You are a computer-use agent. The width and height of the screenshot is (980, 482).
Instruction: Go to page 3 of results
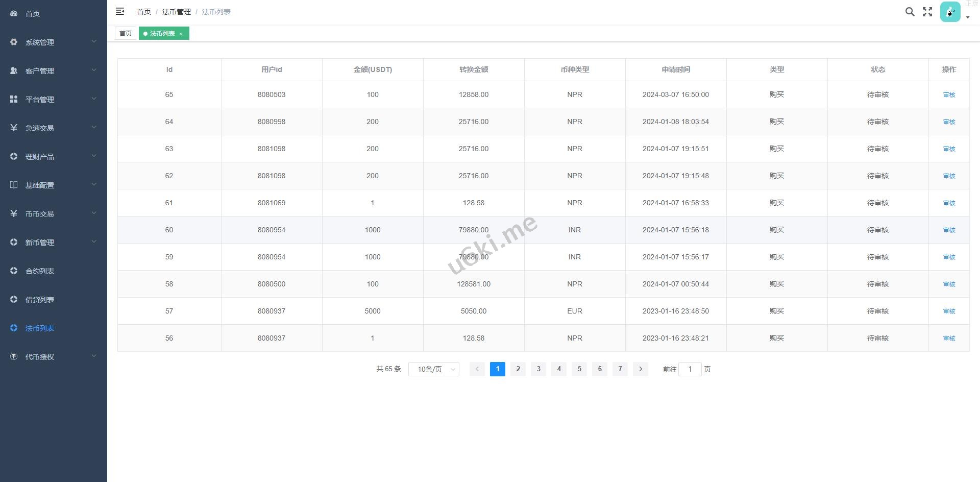click(x=538, y=369)
